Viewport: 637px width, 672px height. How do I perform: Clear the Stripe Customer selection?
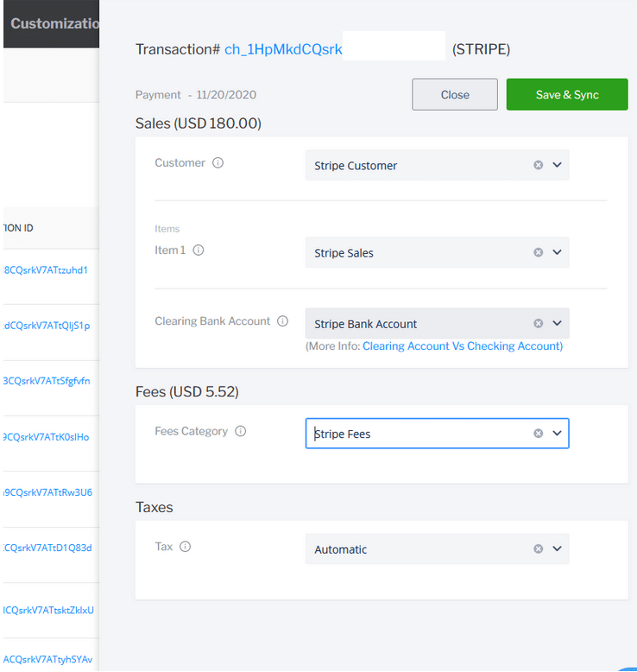[x=539, y=165]
